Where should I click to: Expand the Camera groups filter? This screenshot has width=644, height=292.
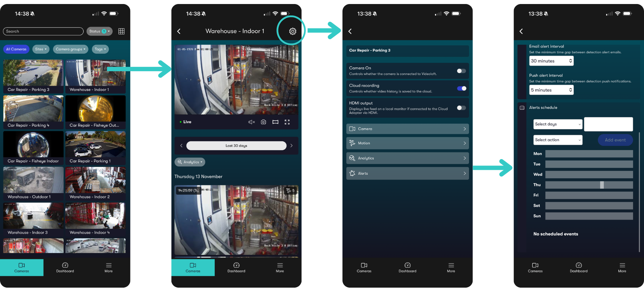(x=70, y=49)
